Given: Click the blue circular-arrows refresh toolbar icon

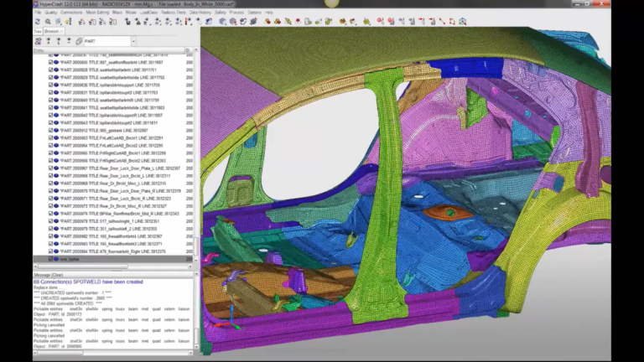Looking at the screenshot, I should pyautogui.click(x=38, y=21).
